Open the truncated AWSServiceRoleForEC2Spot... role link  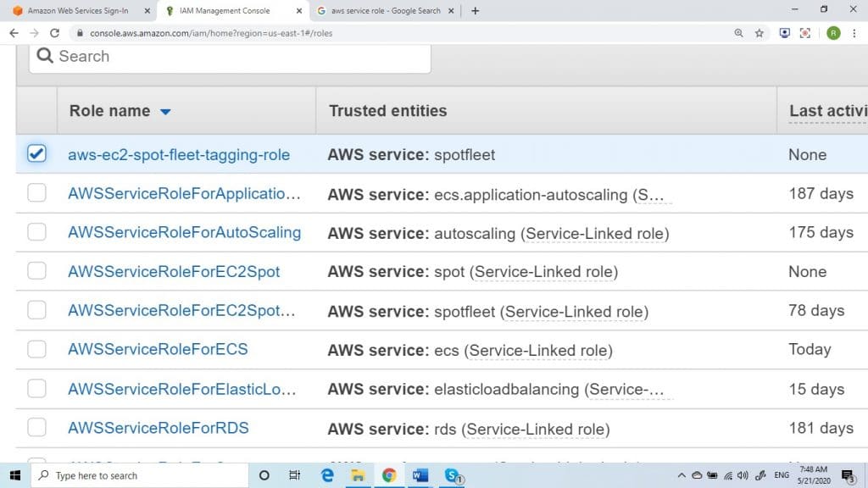[181, 310]
